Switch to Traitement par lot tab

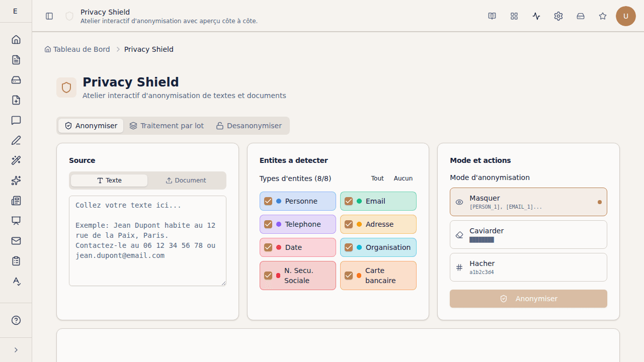point(167,126)
